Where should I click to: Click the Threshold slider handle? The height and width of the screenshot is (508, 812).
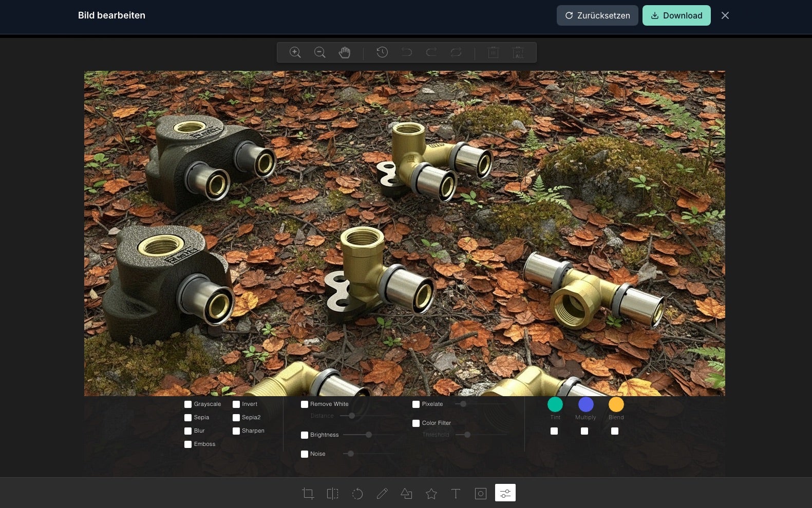467,435
